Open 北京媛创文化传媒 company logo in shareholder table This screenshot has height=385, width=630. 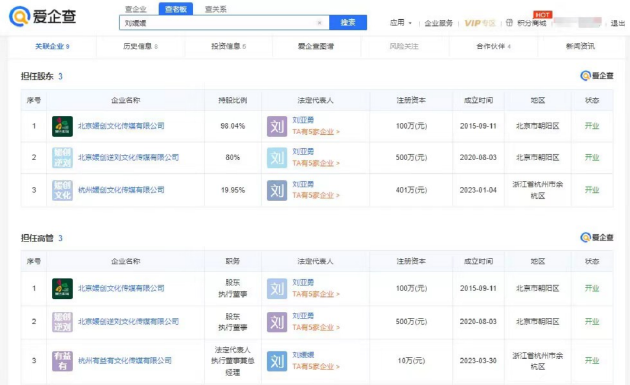tap(62, 126)
